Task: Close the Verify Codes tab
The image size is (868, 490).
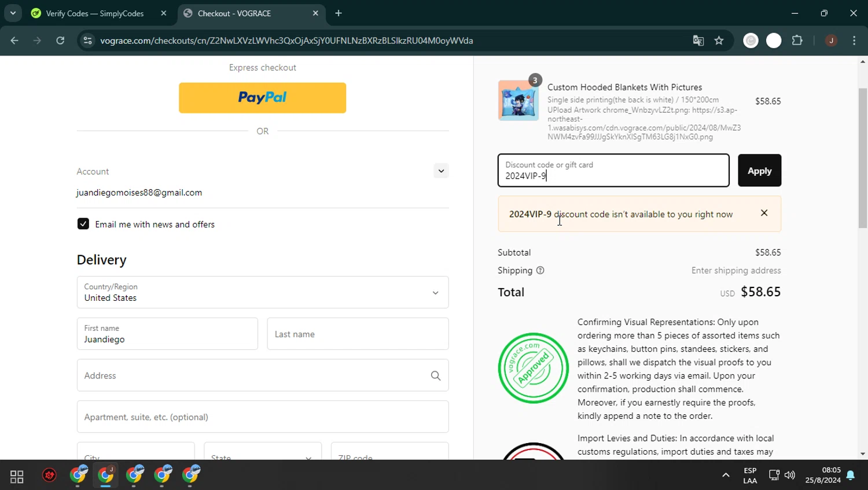Action: (x=164, y=13)
